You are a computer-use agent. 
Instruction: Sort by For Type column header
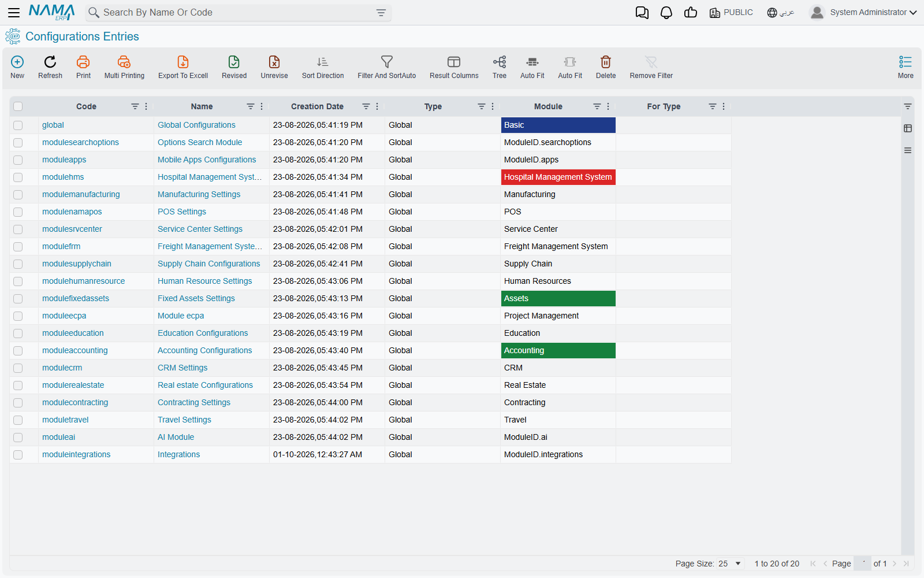coord(664,106)
